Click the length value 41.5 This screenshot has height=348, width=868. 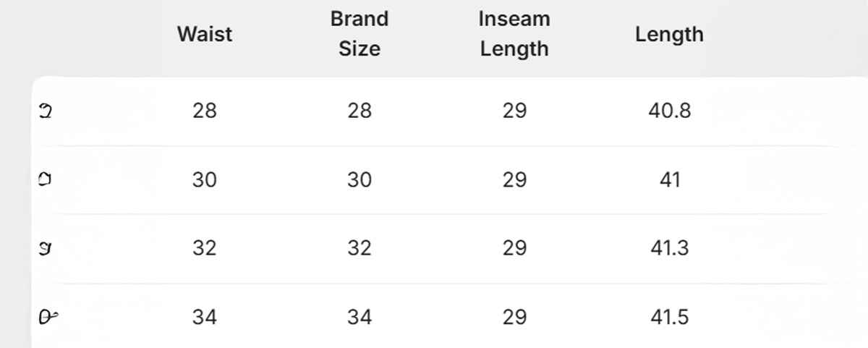[x=669, y=317]
